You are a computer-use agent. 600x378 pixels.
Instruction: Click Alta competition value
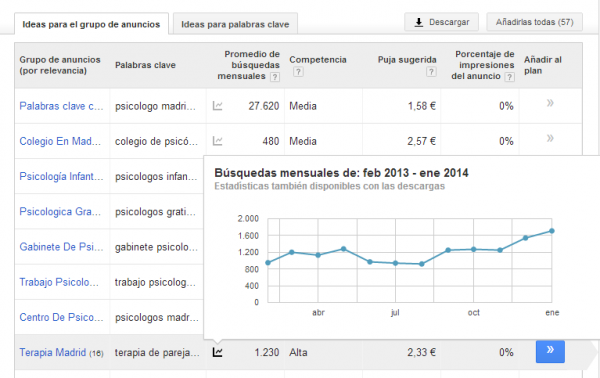(x=298, y=352)
